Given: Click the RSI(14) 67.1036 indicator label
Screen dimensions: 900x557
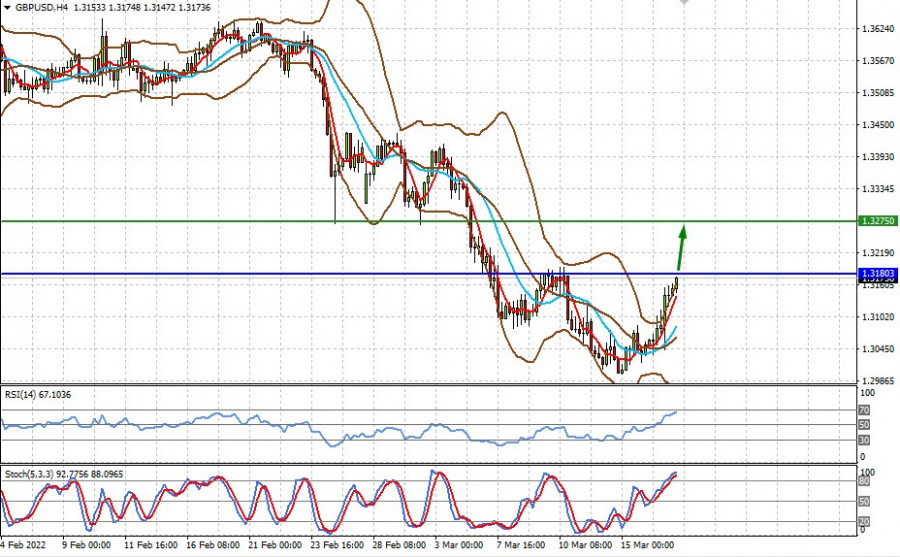Looking at the screenshot, I should [38, 394].
